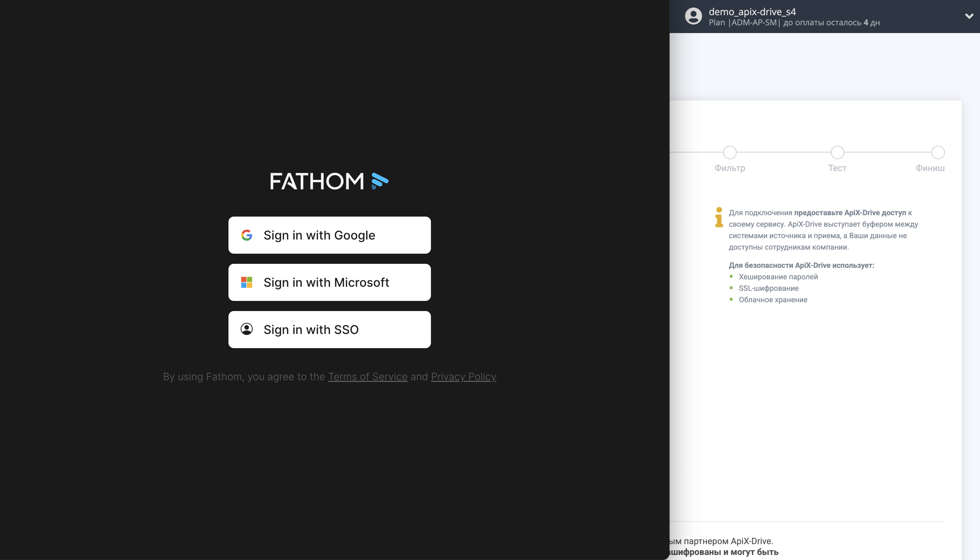The width and height of the screenshot is (980, 560).
Task: Click the Финиш step circle on the progress bar
Action: 938,152
